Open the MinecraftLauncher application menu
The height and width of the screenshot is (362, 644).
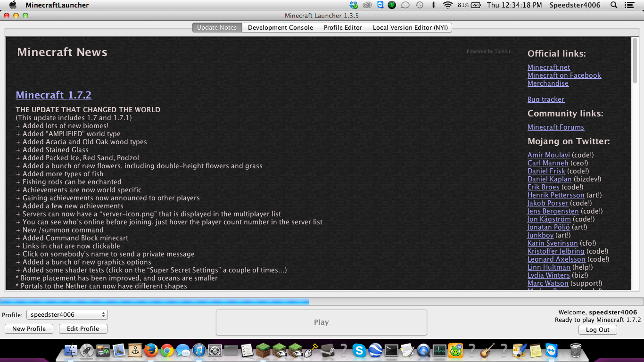[57, 5]
